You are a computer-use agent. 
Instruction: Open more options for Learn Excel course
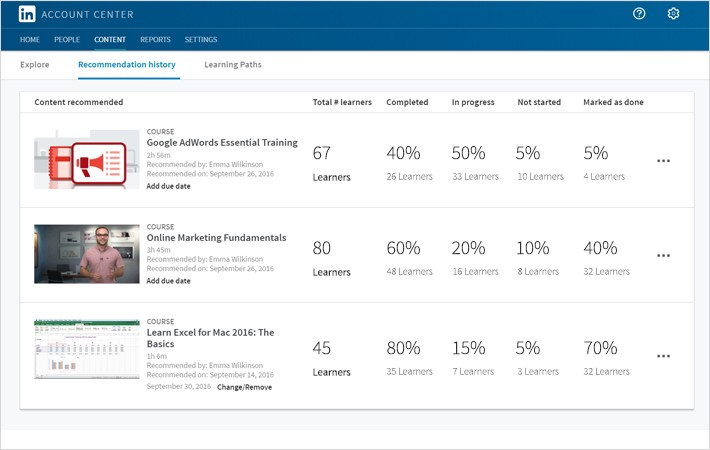[x=663, y=356]
